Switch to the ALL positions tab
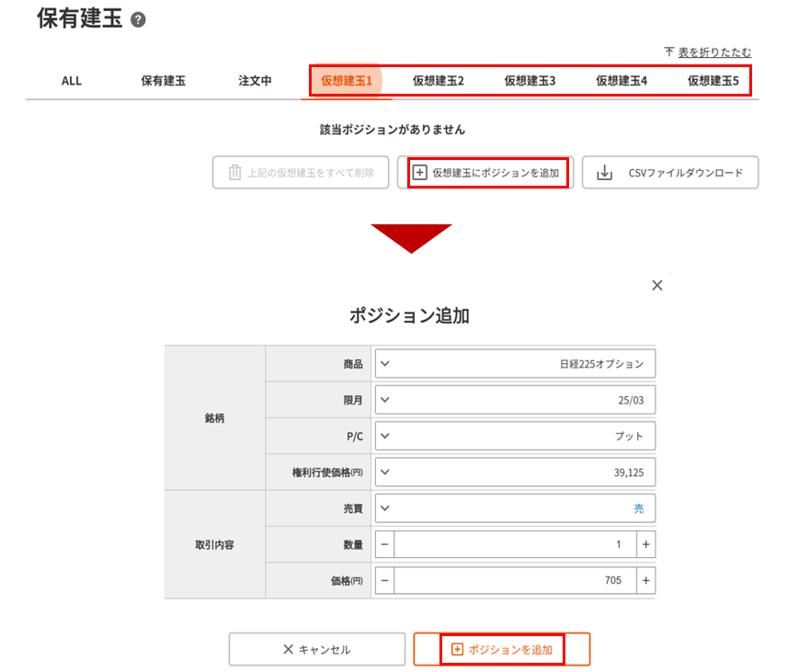The width and height of the screenshot is (787, 672). pyautogui.click(x=72, y=81)
